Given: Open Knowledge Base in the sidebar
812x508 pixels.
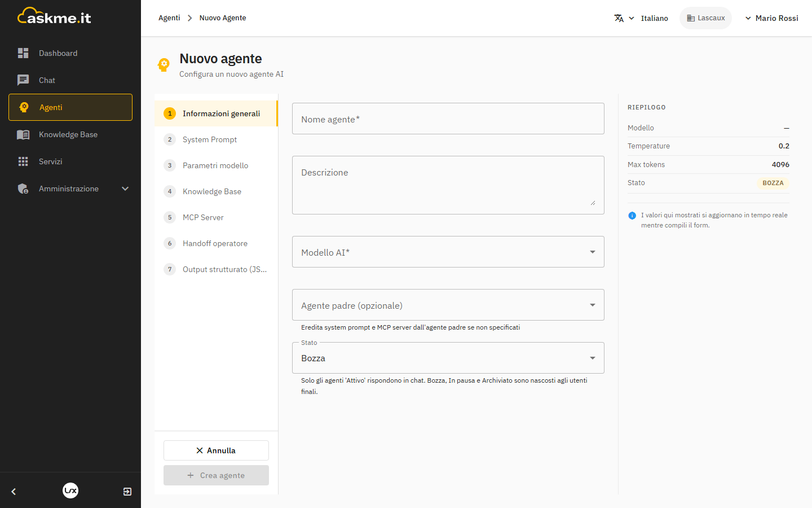Looking at the screenshot, I should click(x=70, y=134).
